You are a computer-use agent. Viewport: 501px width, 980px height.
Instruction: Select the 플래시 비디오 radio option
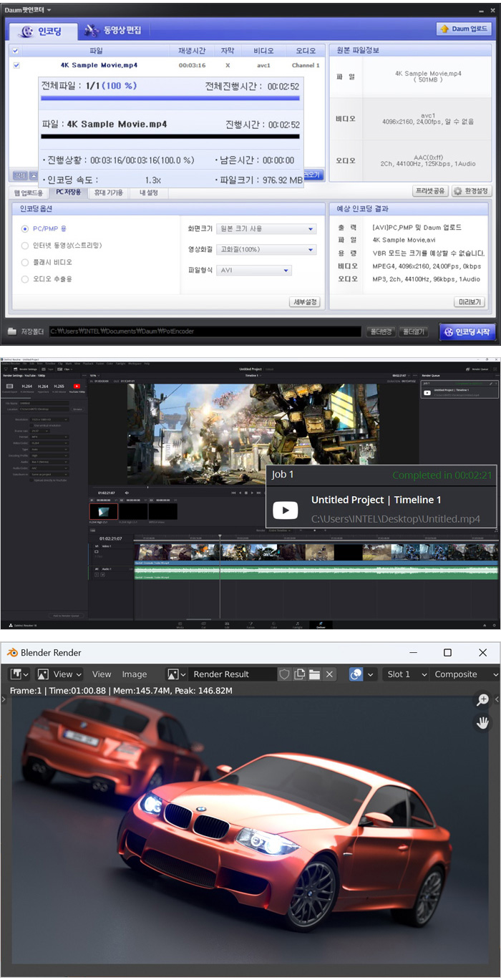[x=25, y=262]
